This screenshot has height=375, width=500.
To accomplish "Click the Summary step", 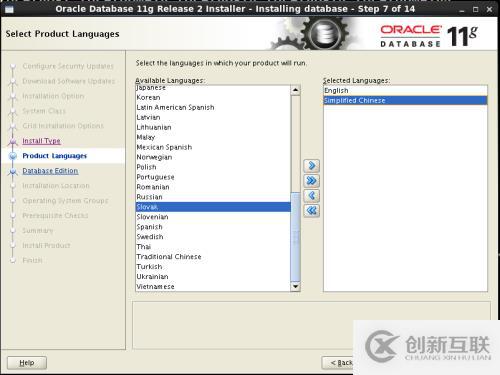I will [38, 231].
